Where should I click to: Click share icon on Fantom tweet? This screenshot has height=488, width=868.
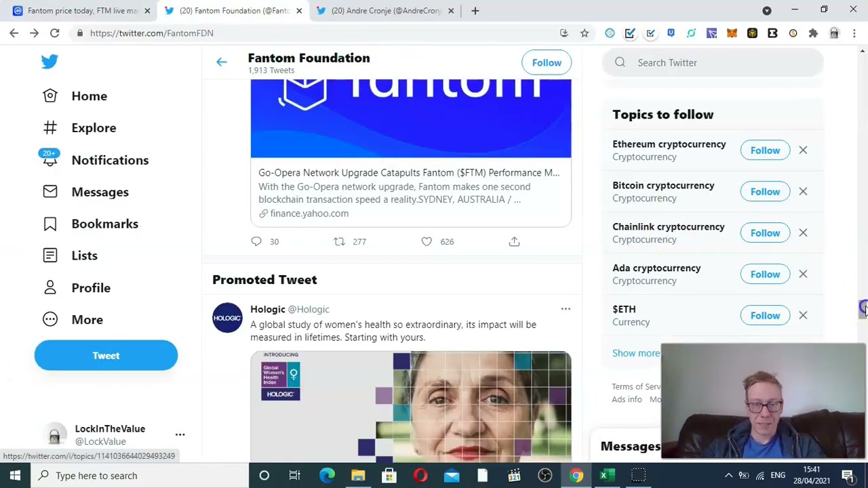[x=514, y=241]
